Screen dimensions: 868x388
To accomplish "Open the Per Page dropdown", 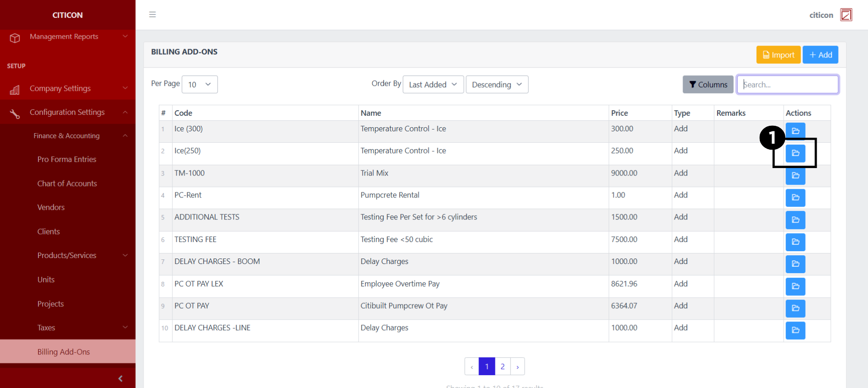I will [200, 84].
